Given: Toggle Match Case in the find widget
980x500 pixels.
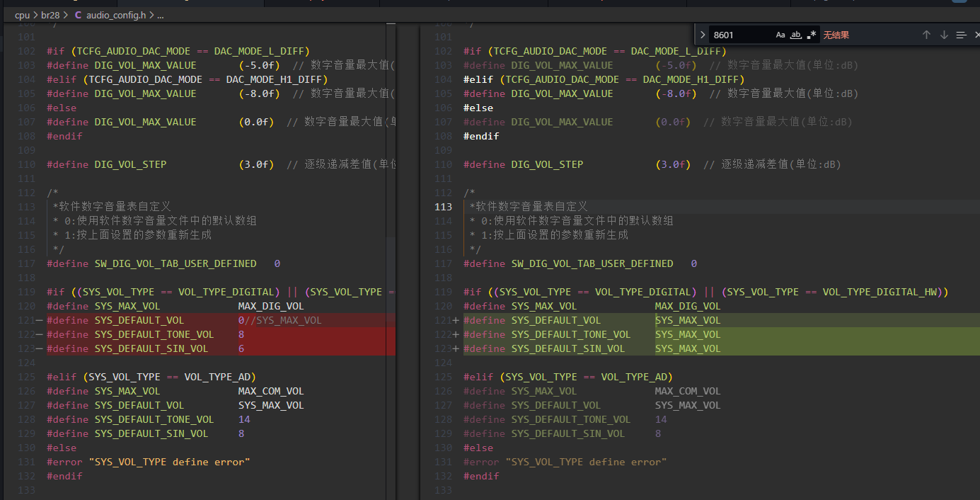Looking at the screenshot, I should pyautogui.click(x=780, y=35).
